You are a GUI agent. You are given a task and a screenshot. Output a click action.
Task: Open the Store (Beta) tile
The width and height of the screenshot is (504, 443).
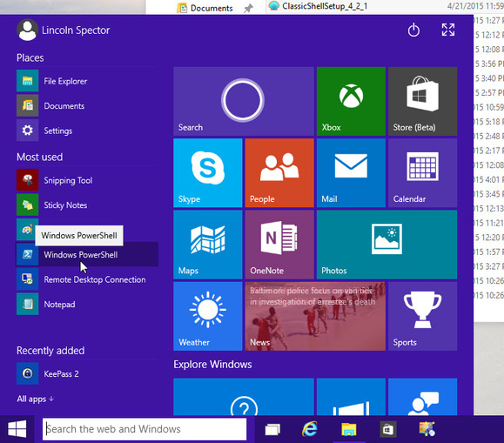[x=423, y=101]
